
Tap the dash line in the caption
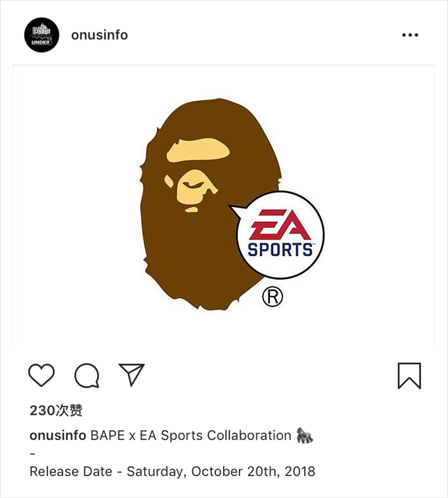pos(32,454)
